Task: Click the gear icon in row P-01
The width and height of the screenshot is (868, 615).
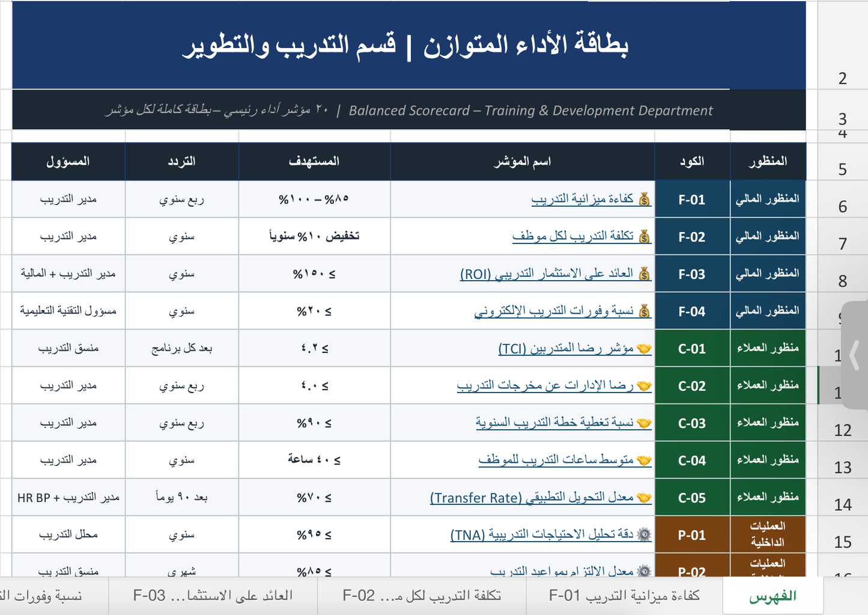Action: point(644,534)
